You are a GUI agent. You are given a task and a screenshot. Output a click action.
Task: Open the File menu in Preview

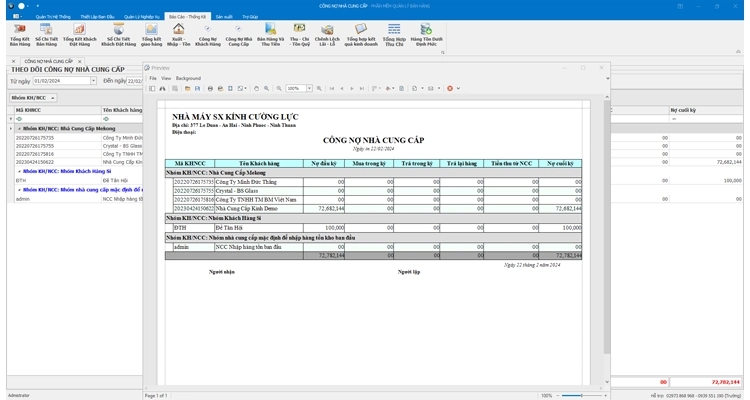(x=153, y=78)
